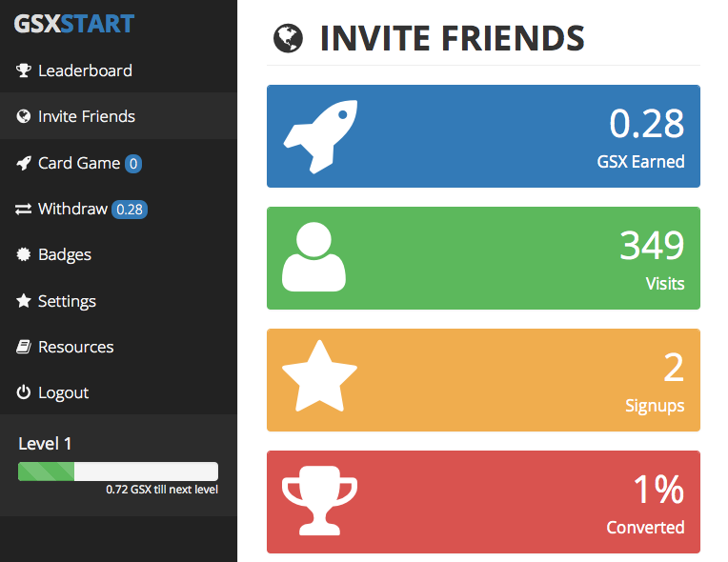This screenshot has width=728, height=562.
Task: Click the 0.28 Withdraw balance badge
Action: coord(130,210)
